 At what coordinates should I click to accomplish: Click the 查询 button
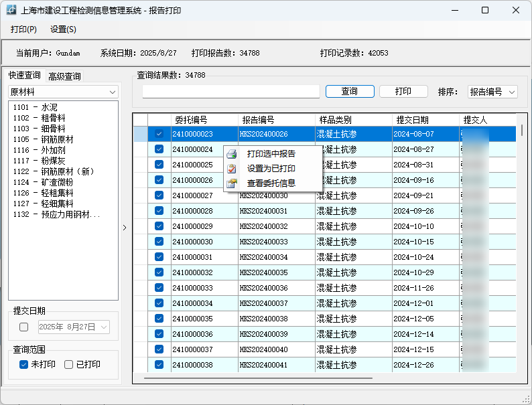pos(349,91)
